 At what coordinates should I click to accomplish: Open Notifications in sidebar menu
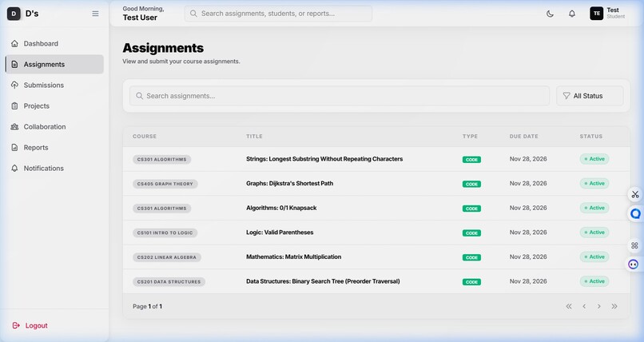click(x=54, y=169)
